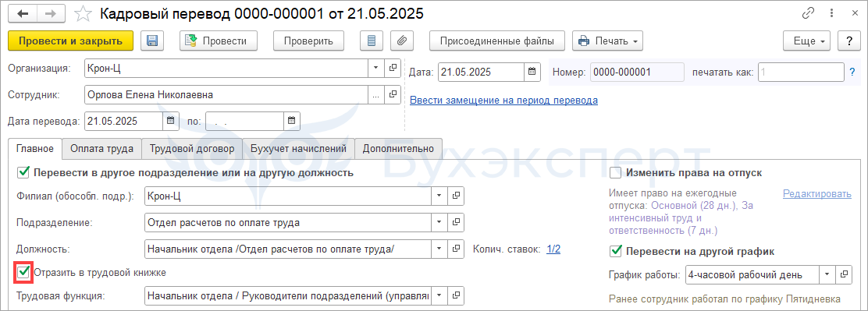Open the document movements report icon
868x311 pixels.
pos(372,41)
